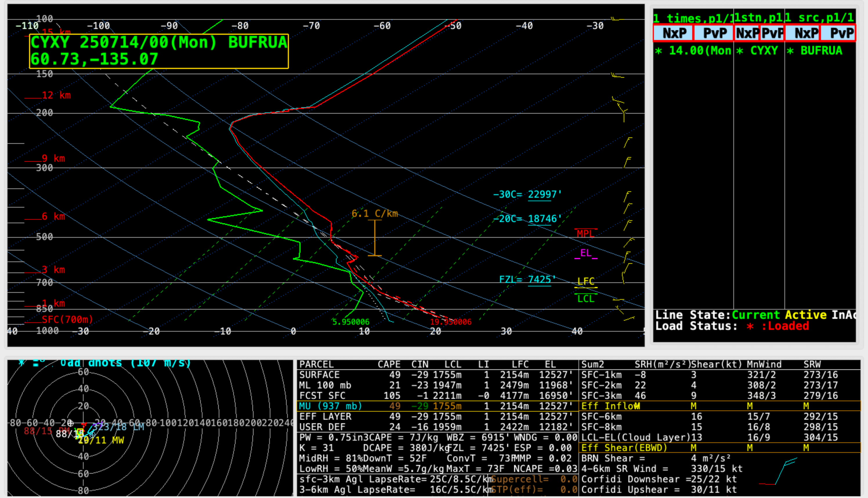Click the PvP button under src
Image resolution: width=868 pixels, height=498 pixels.
838,33
